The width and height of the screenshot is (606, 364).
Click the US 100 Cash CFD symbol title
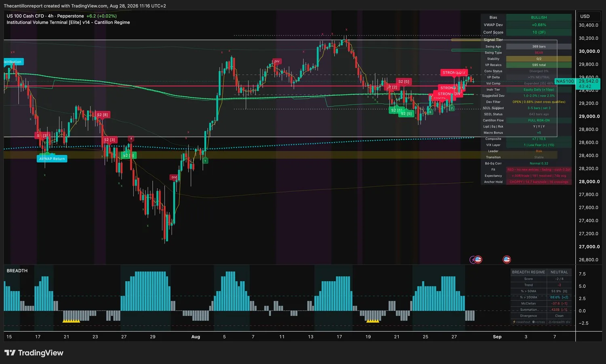[x=45, y=16]
